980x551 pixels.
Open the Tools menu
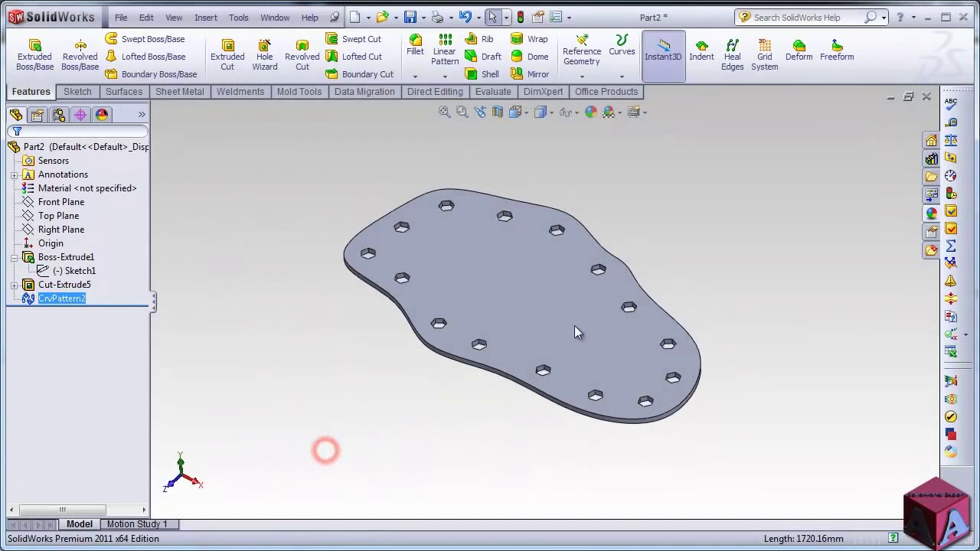[x=239, y=18]
